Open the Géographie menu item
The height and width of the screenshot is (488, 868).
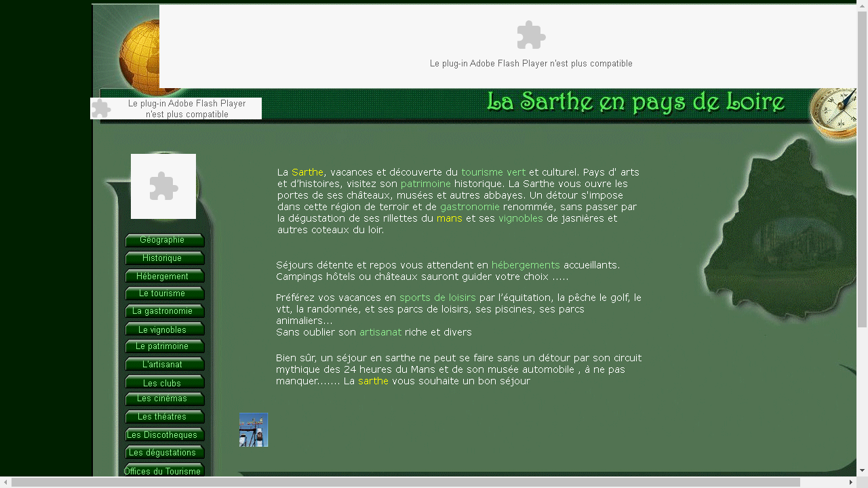coord(163,240)
